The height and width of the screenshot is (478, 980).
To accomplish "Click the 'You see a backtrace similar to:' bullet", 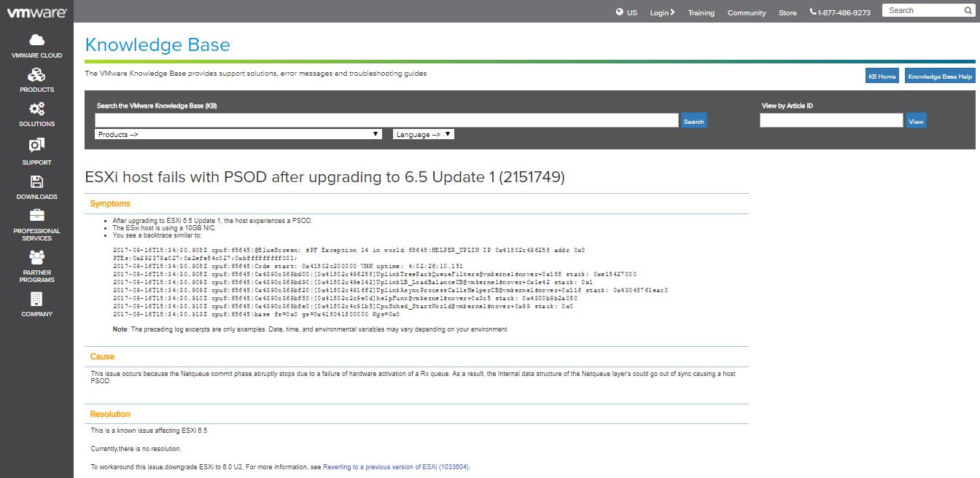I will pos(157,235).
